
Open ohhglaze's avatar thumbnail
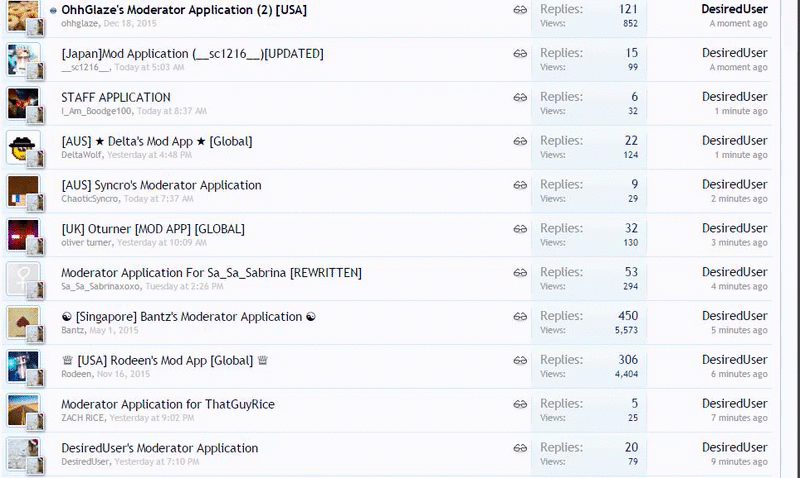[x=23, y=15]
